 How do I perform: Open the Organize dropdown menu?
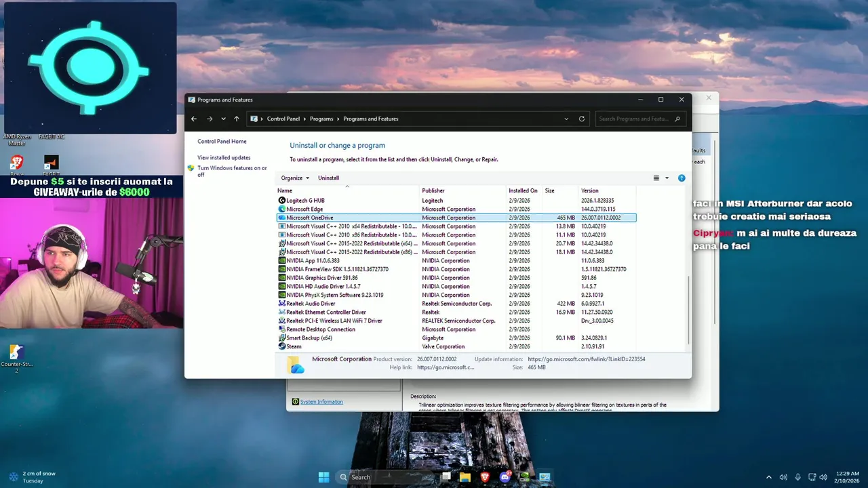pos(295,178)
